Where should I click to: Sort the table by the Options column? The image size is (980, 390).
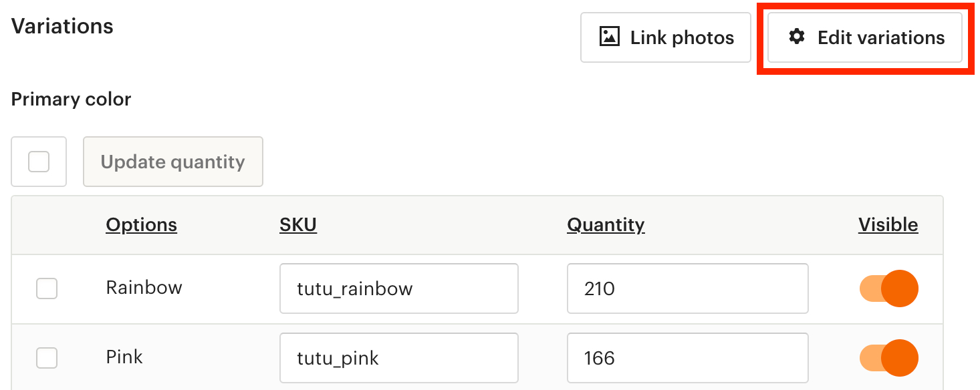coord(141,224)
